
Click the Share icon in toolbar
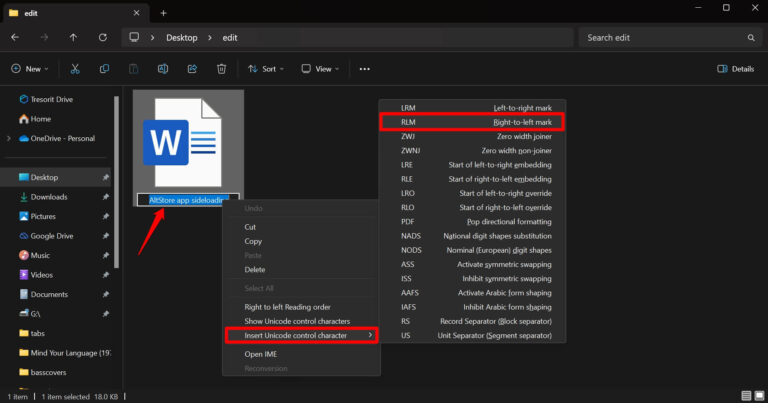192,69
